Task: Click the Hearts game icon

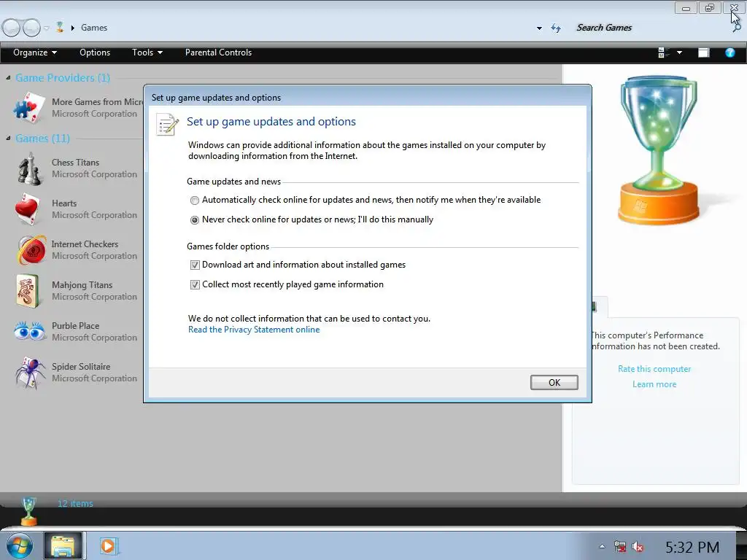Action: tap(28, 209)
